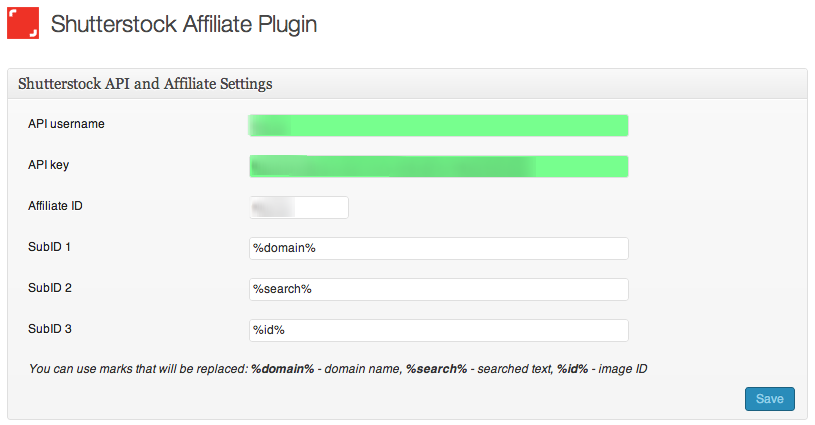This screenshot has width=815, height=425.
Task: Focus the API key input field
Action: tap(438, 166)
